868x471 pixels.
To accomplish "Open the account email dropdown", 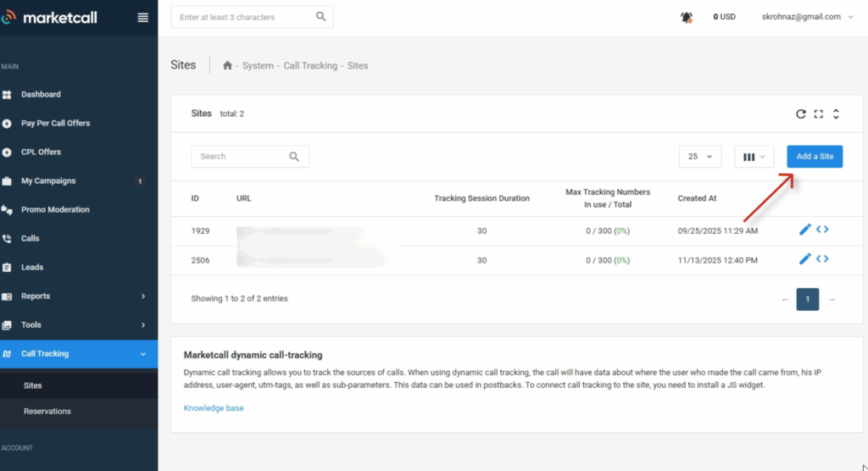I will (807, 17).
